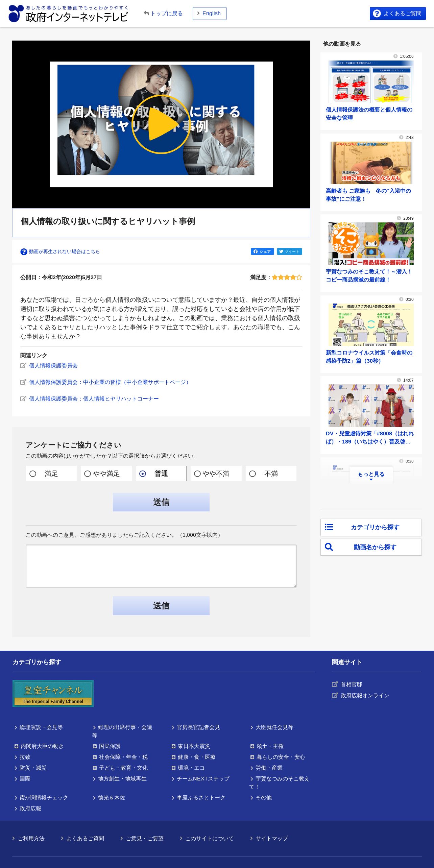Click the 動画名から探す search button
The width and height of the screenshot is (434, 868).
click(371, 547)
